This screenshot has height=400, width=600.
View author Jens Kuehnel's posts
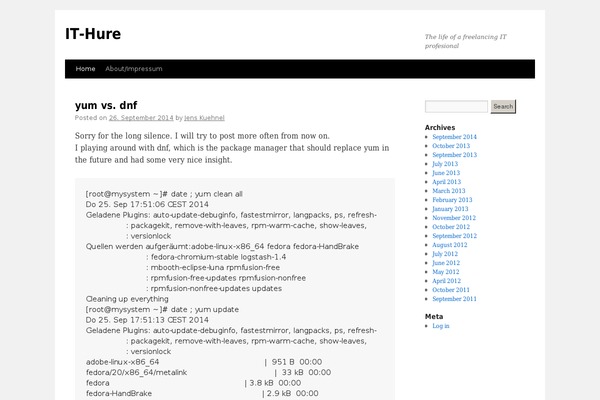pyautogui.click(x=204, y=118)
